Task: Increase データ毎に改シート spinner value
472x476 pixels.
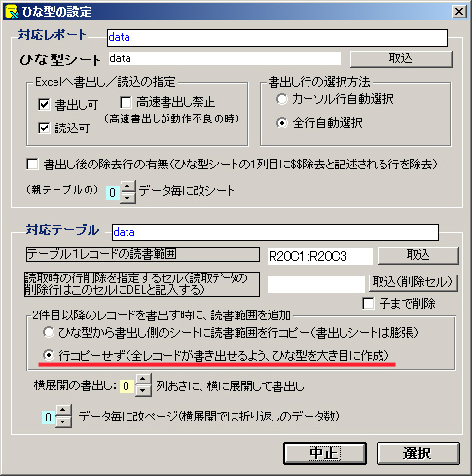Action: click(127, 186)
